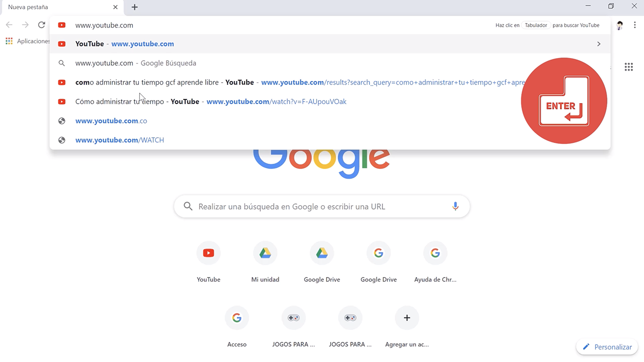
Task: Go back with the back arrow
Action: point(9,25)
